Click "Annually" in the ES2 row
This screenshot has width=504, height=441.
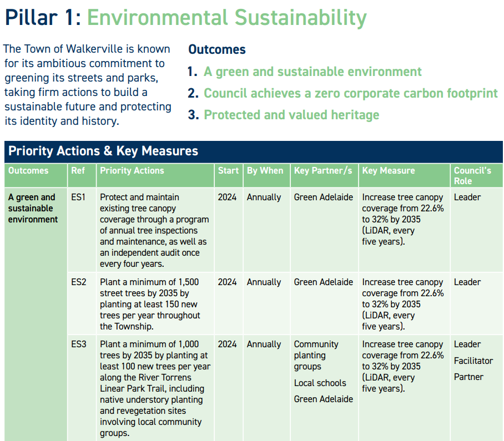264,282
